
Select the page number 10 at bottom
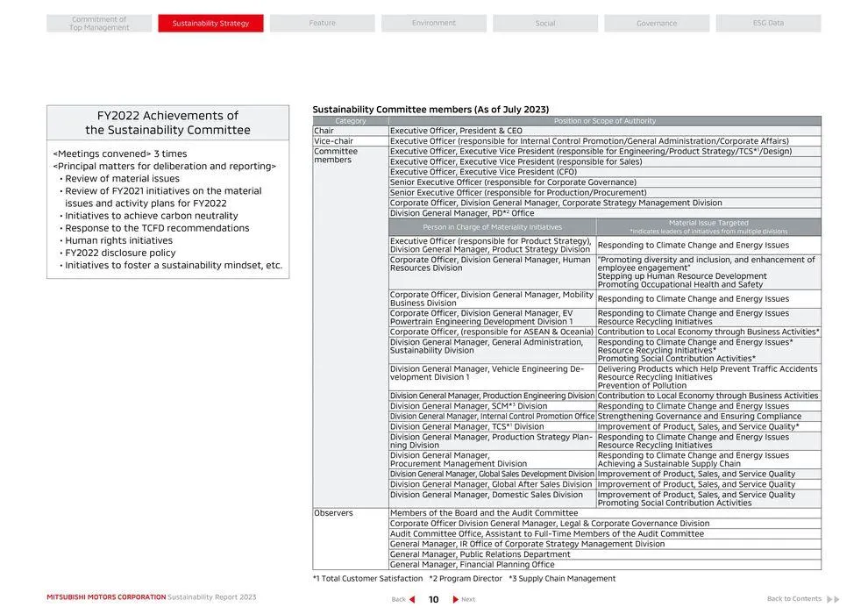tap(432, 599)
